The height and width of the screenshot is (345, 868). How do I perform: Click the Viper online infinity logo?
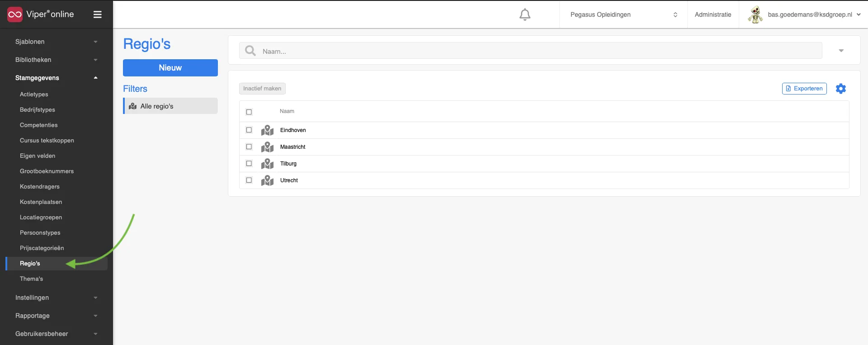point(15,14)
